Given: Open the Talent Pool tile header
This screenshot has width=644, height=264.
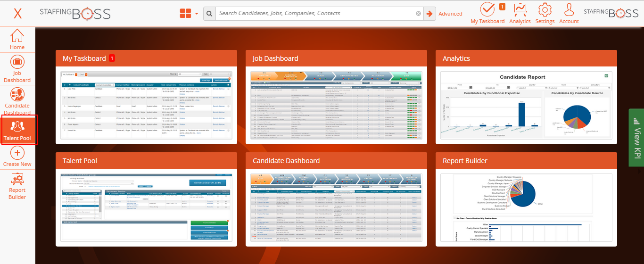Looking at the screenshot, I should click(x=146, y=161).
